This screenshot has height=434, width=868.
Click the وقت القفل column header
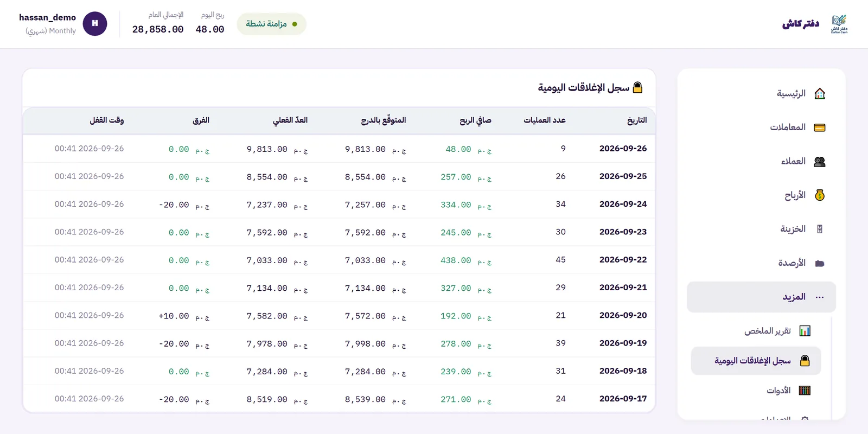(107, 120)
